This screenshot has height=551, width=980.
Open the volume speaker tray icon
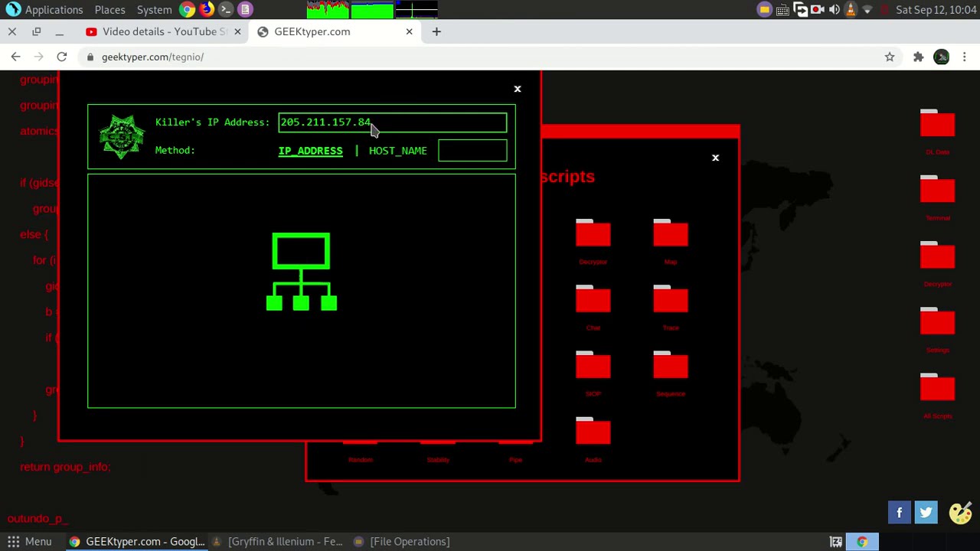click(x=834, y=9)
